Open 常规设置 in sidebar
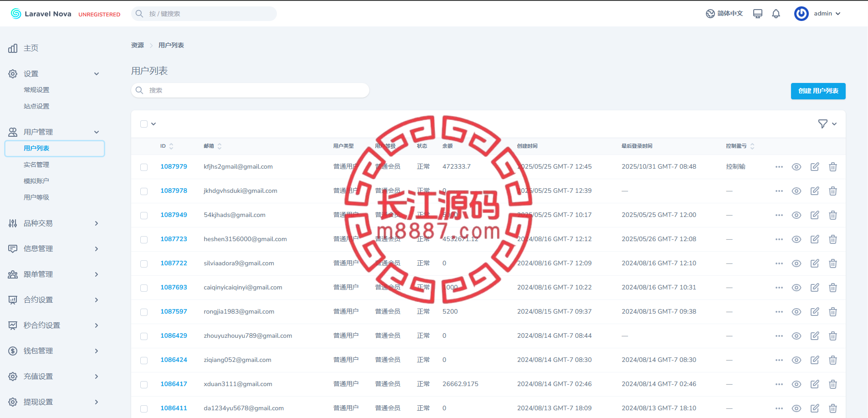Image resolution: width=868 pixels, height=418 pixels. pos(36,90)
